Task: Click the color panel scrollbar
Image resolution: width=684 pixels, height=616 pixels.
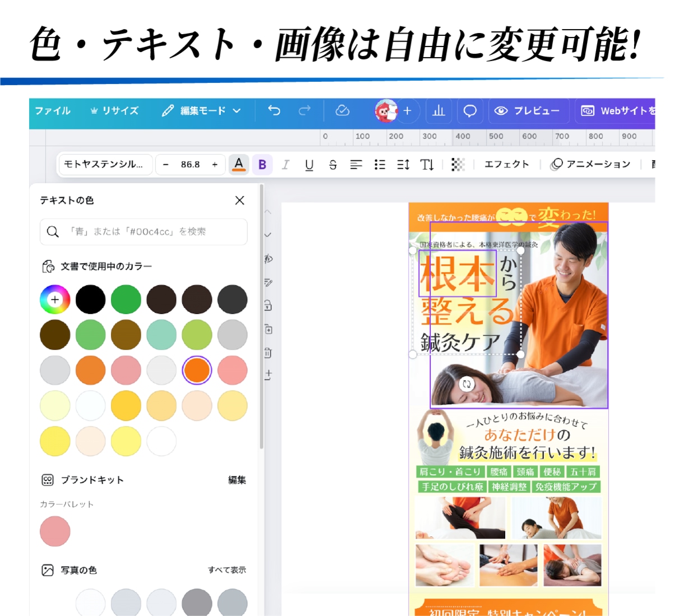Action: point(262,317)
